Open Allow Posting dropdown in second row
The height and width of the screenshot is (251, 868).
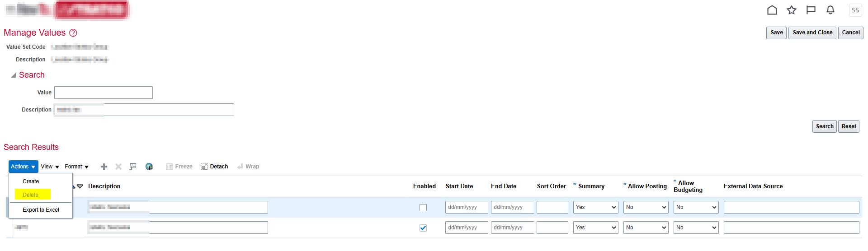[646, 228]
